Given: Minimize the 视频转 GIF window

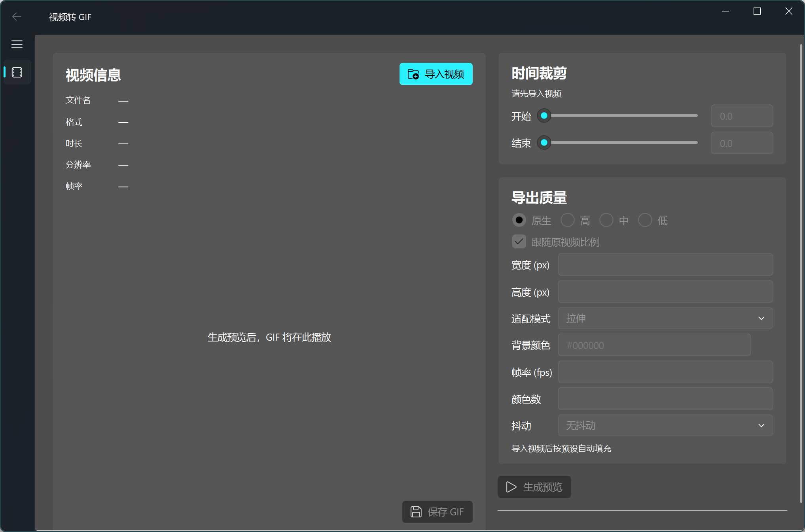Looking at the screenshot, I should tap(725, 11).
